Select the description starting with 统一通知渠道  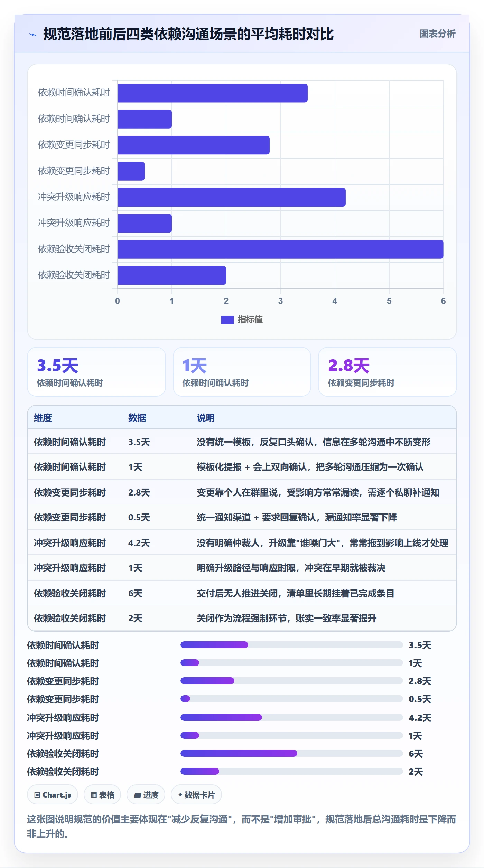pos(297,518)
